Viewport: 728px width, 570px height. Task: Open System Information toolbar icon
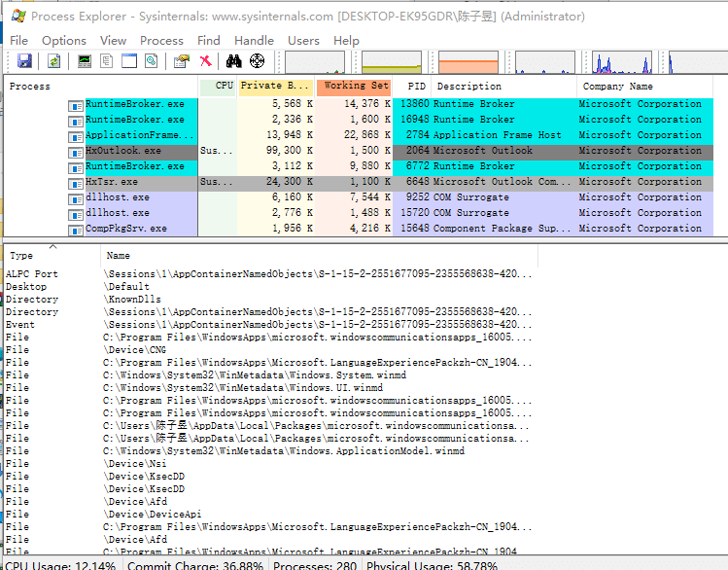point(84,61)
